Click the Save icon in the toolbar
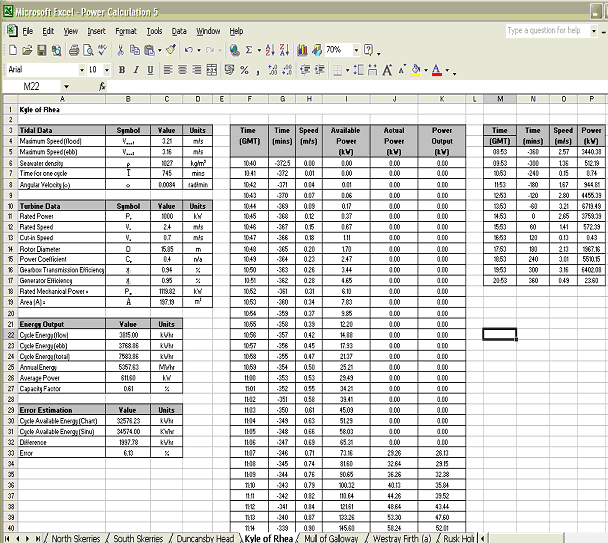 tap(41, 49)
